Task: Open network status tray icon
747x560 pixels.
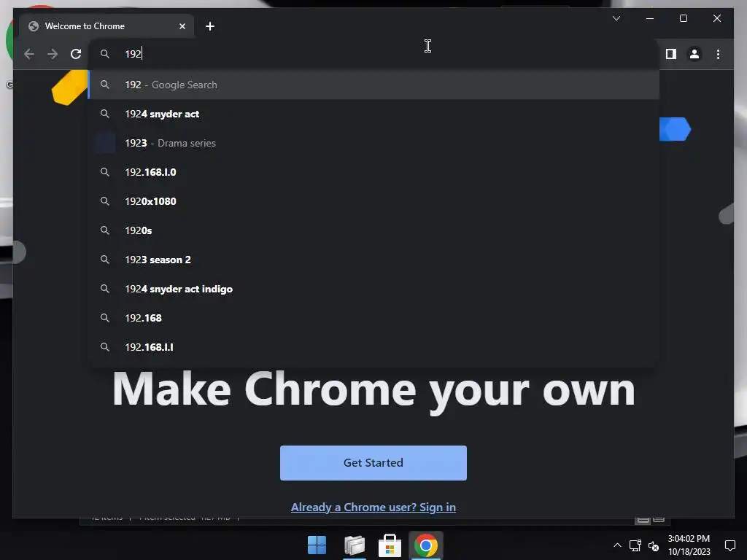Action: pos(635,545)
